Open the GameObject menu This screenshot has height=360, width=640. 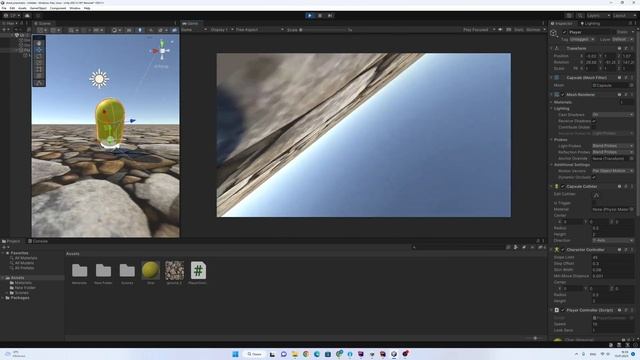click(x=38, y=8)
